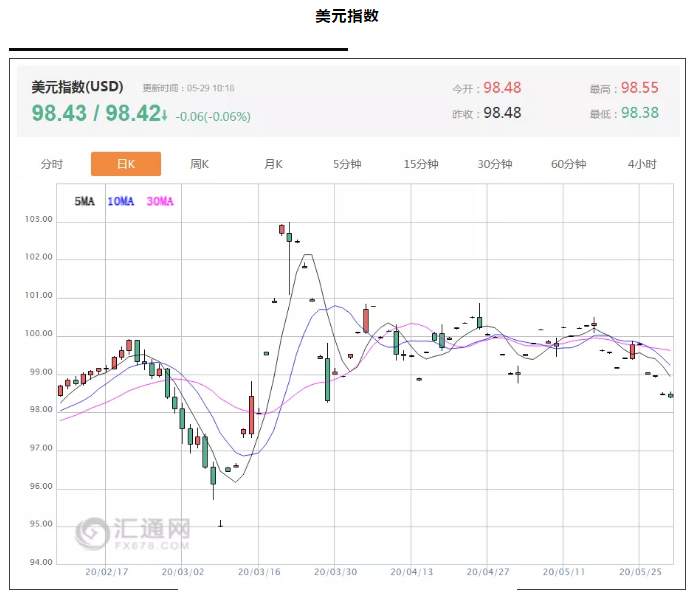Switch to the 60分钟 chart tab
The height and width of the screenshot is (605, 697).
569,164
